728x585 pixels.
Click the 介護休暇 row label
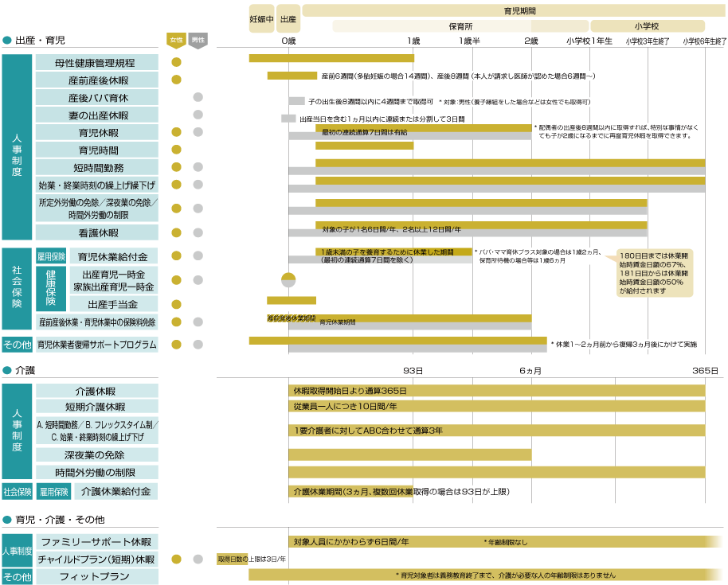(97, 391)
